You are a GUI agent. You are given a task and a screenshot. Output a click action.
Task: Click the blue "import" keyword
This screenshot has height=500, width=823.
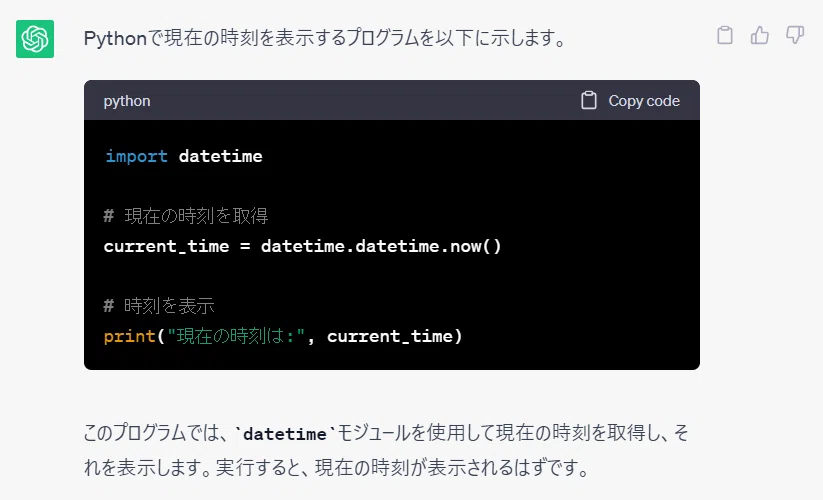tap(136, 156)
